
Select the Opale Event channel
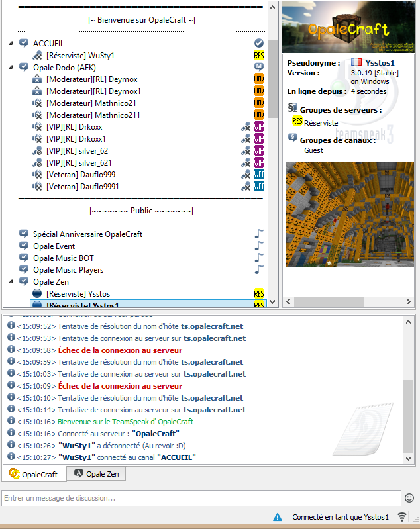click(54, 246)
